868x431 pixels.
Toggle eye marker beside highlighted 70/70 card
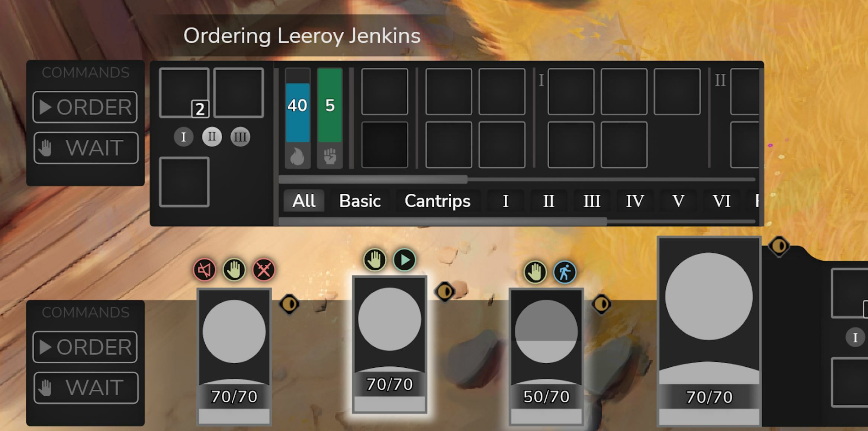pos(445,292)
